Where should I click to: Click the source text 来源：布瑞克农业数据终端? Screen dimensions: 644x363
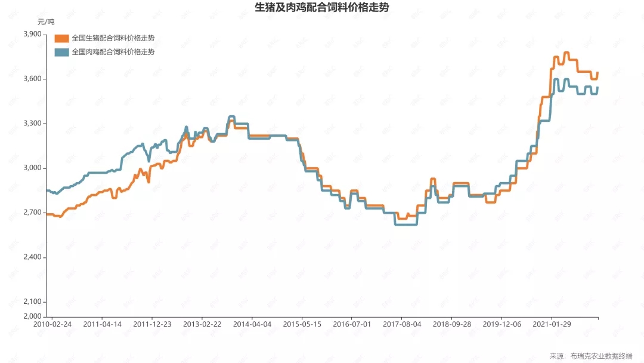pos(591,356)
